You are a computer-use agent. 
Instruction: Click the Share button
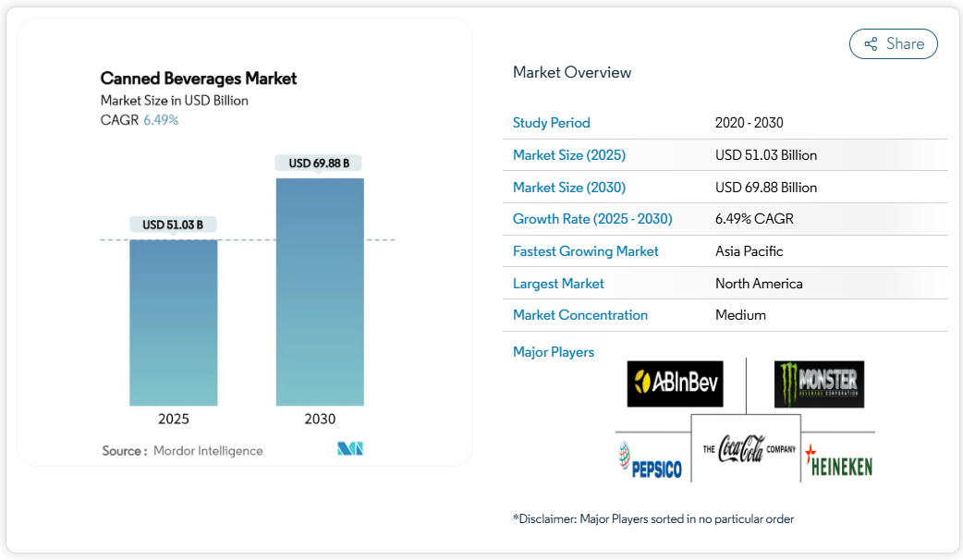coord(893,43)
